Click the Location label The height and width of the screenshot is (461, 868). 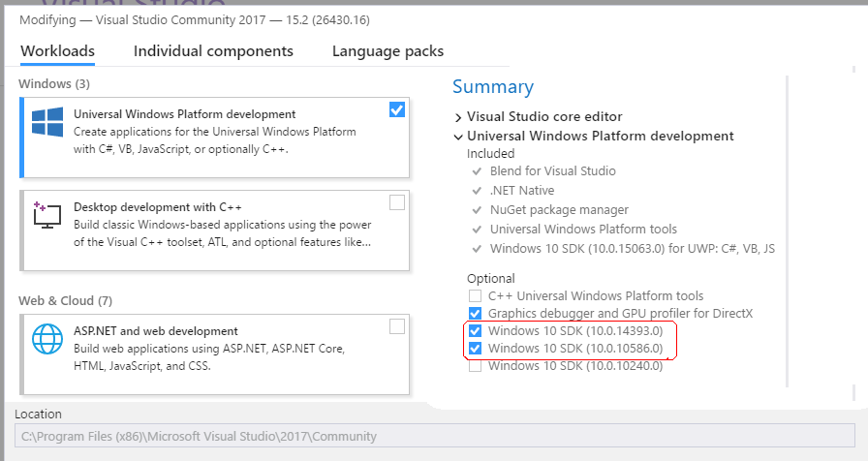[38, 414]
